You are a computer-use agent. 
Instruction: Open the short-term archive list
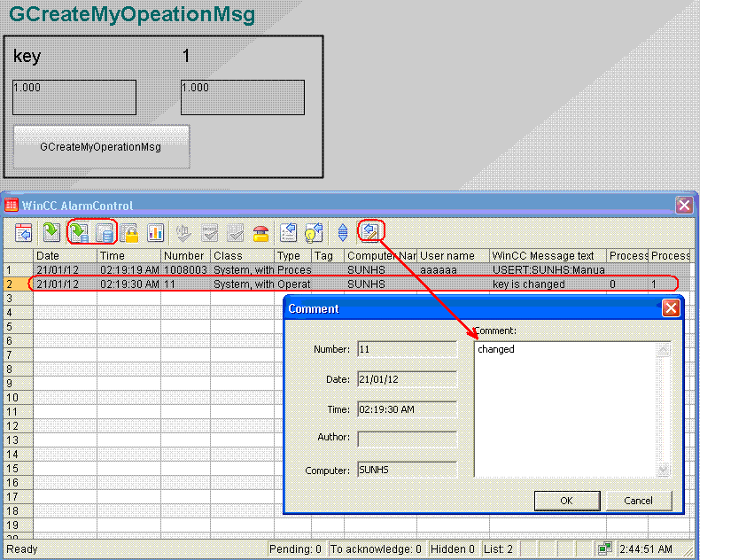pyautogui.click(x=80, y=233)
